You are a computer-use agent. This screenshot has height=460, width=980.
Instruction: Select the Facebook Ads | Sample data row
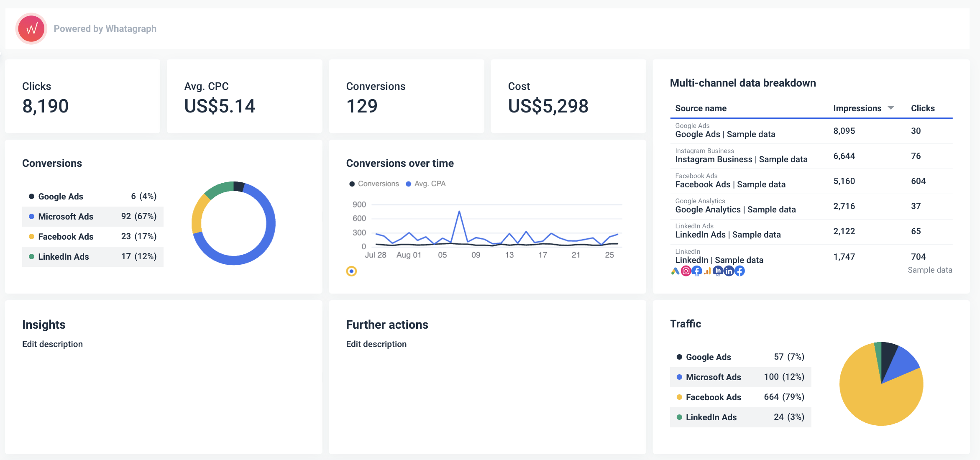[x=811, y=181]
